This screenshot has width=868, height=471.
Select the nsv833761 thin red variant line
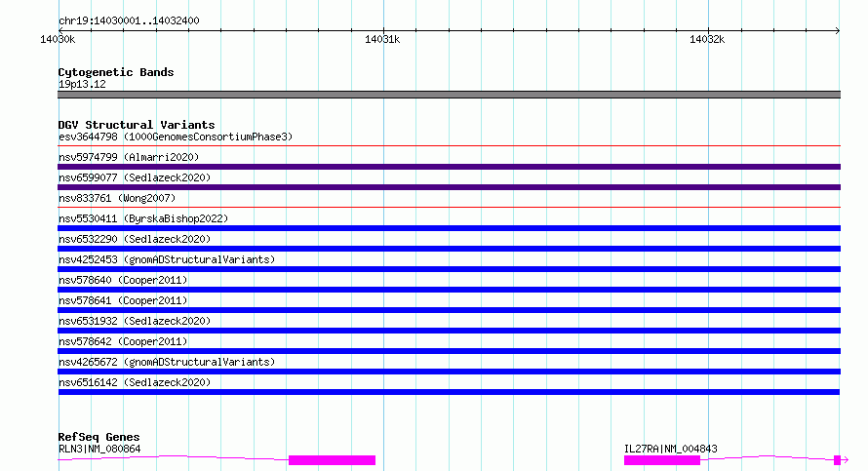(x=449, y=208)
